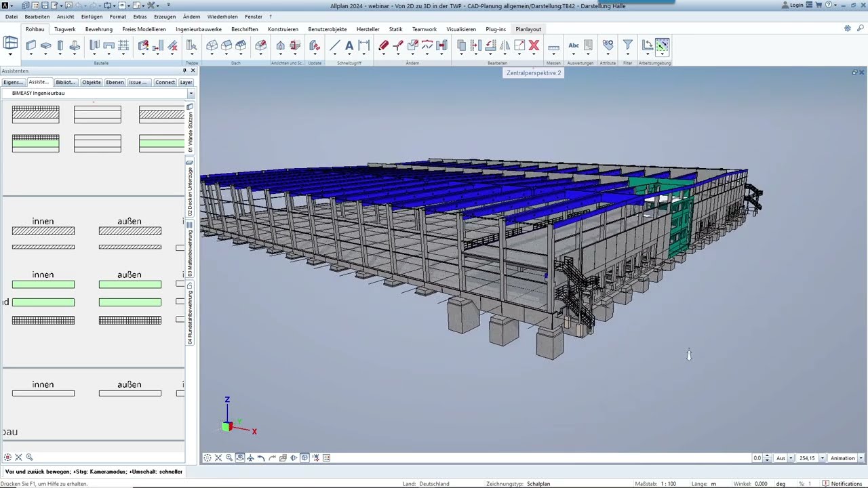Click the top-left hatched wall sample in assistant
868x488 pixels.
tap(35, 114)
